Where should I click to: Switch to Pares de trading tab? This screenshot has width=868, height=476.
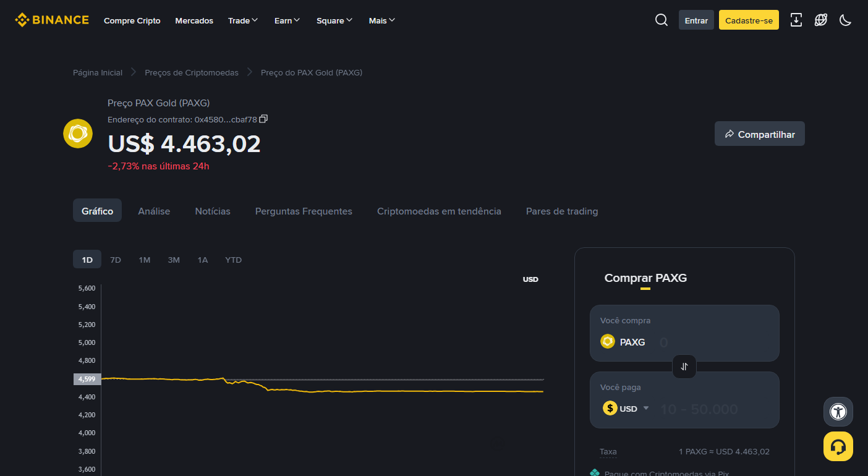click(562, 211)
